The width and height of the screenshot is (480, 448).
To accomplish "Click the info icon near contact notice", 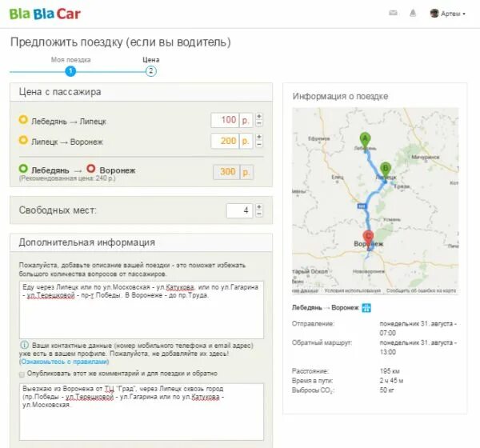I will pyautogui.click(x=24, y=345).
